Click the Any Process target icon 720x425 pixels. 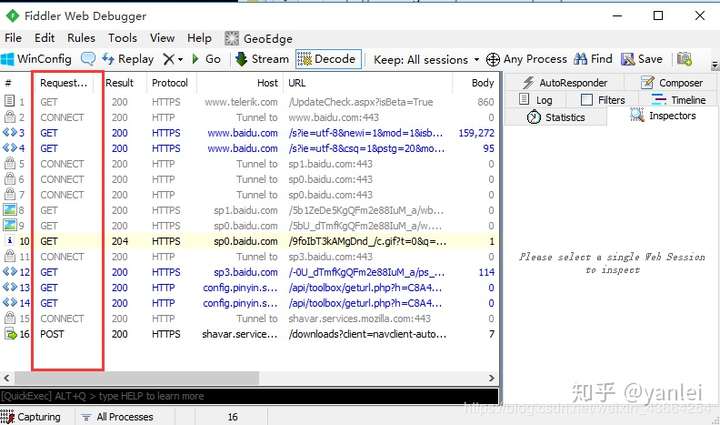pyautogui.click(x=493, y=60)
